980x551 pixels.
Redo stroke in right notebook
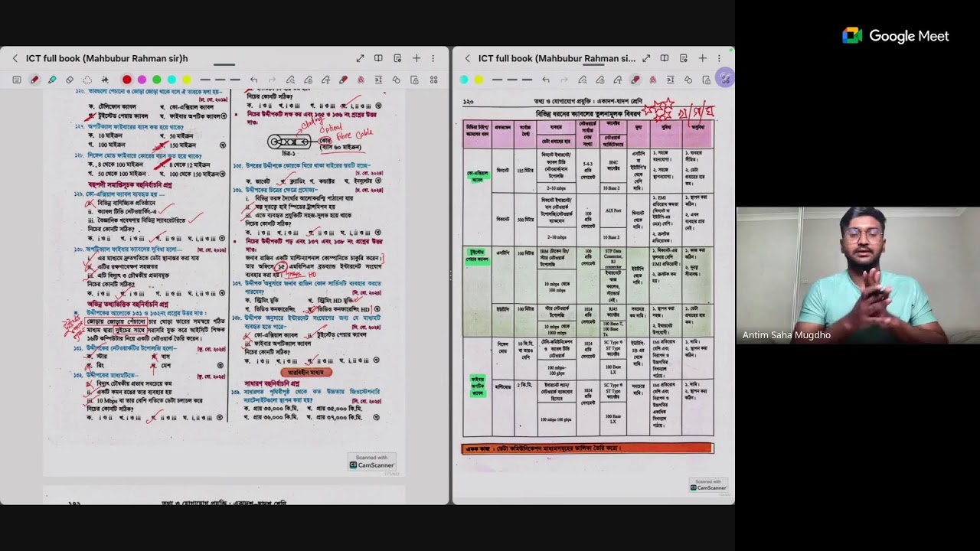point(564,80)
